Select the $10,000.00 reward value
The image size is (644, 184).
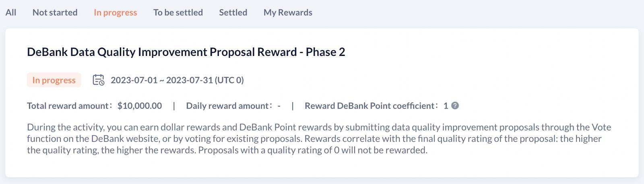140,105
